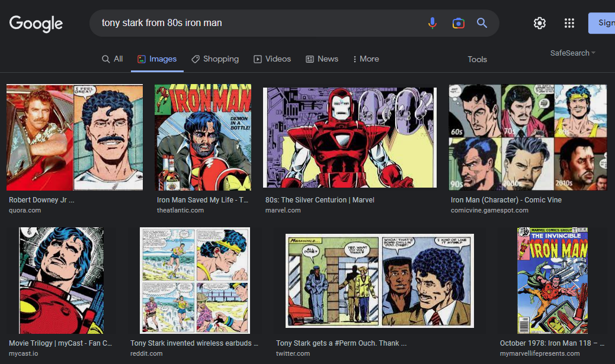Click the magnifying glass search button
Screen dimensions: 615x364
pyautogui.click(x=482, y=23)
